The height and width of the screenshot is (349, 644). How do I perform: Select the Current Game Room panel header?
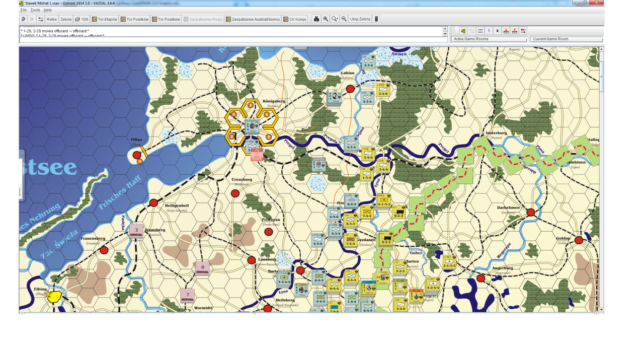(x=568, y=39)
